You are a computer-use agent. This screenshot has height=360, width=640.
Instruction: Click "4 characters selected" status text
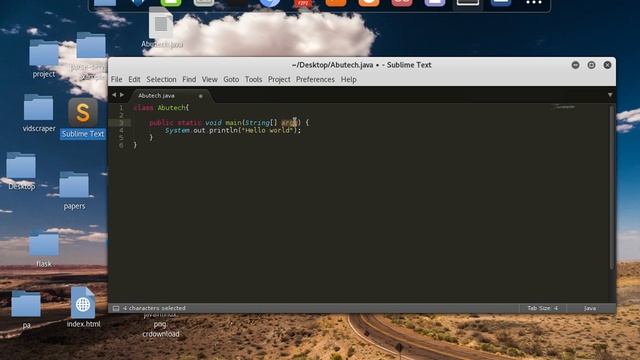154,308
